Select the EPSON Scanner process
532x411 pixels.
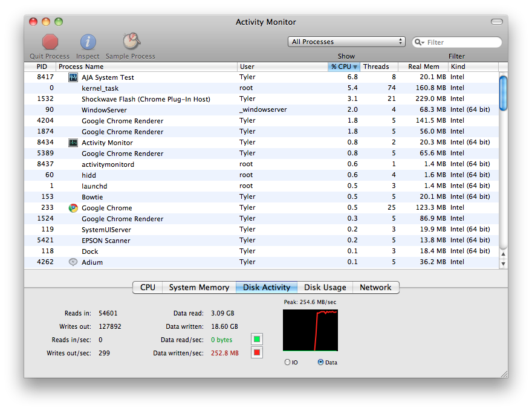point(261,241)
